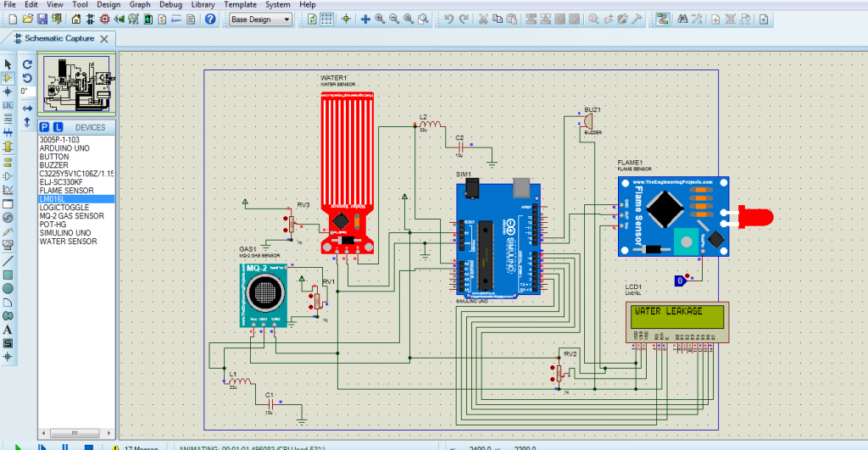Select the Generator mode sine icon
Viewport: 868px width, 450px height.
(x=8, y=218)
